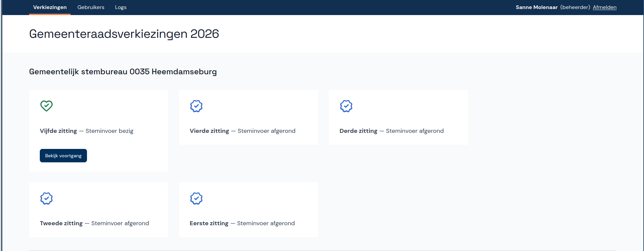The width and height of the screenshot is (644, 251).
Task: Click the blue badge icon on Eerste zitting
Action: coord(196,198)
